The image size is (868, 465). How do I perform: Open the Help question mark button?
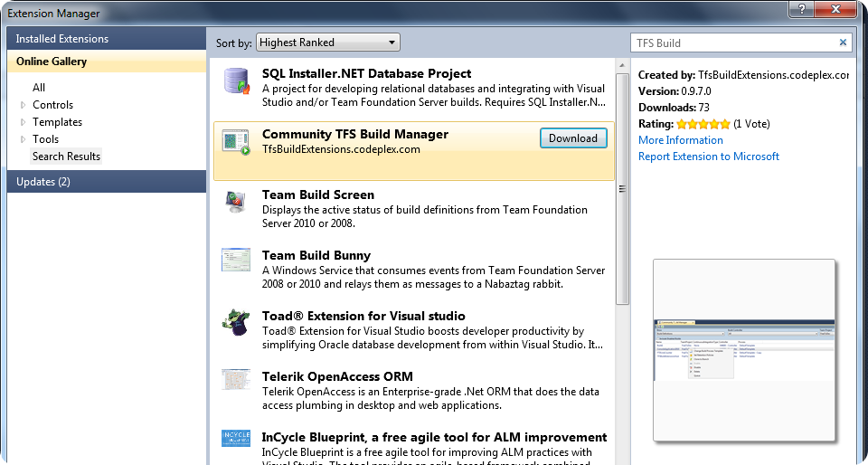pyautogui.click(x=803, y=8)
